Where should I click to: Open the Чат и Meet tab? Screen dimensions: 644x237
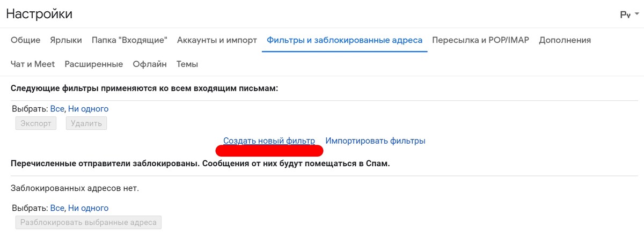coord(33,64)
